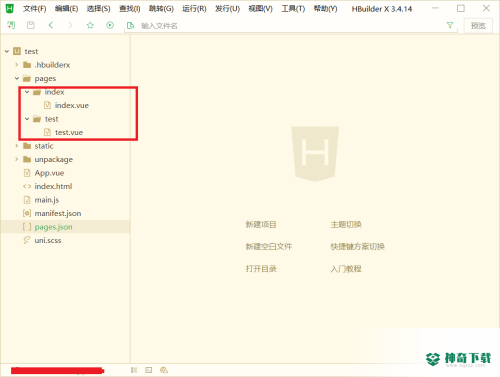Focus the 输入文件名 search field

(x=290, y=26)
